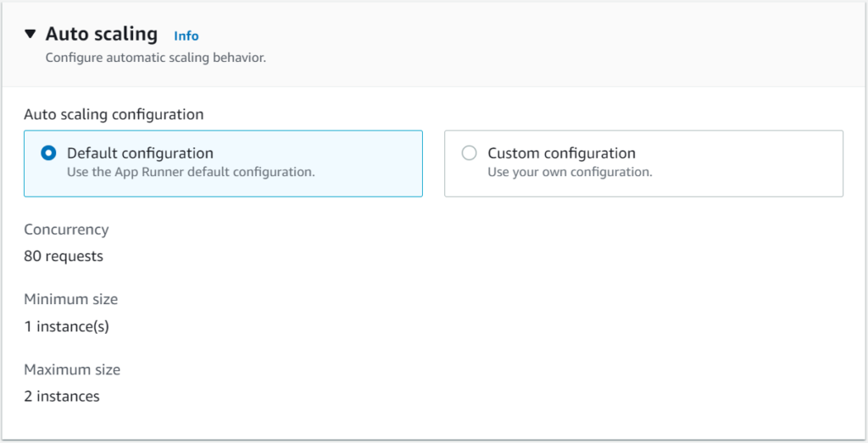
Task: Click the Auto scaling configuration label
Action: (114, 114)
